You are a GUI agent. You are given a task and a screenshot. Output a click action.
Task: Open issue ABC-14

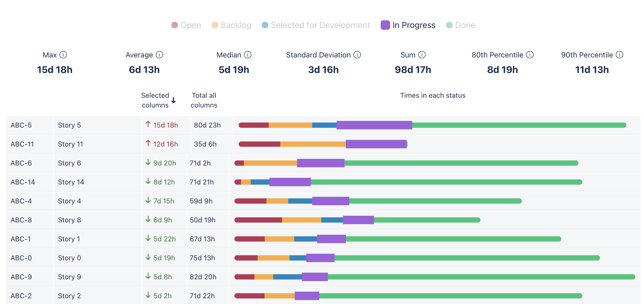[x=23, y=182]
